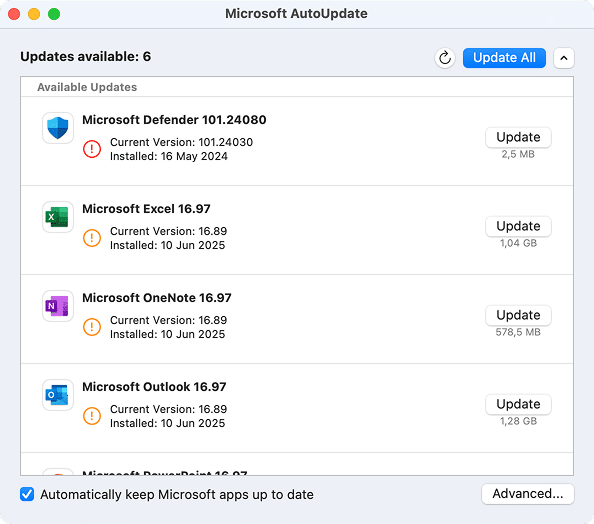Click the Microsoft Outlook app icon
Image resolution: width=594 pixels, height=524 pixels.
(58, 395)
